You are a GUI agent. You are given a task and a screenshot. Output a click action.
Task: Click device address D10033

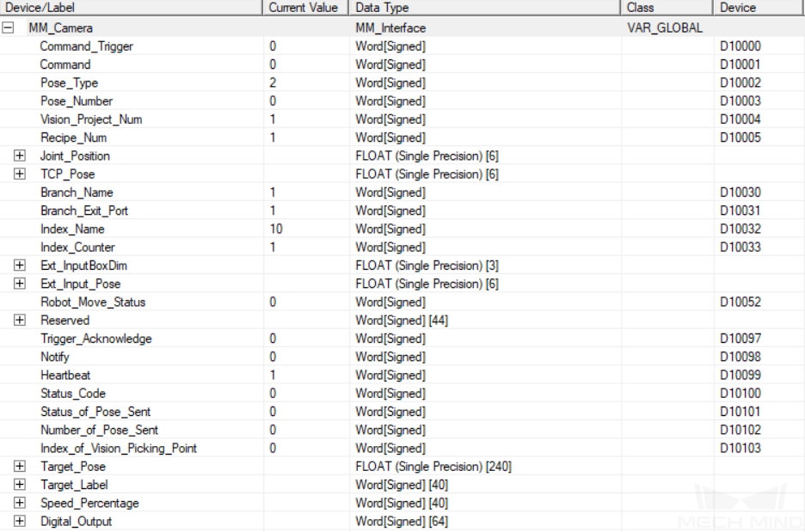pyautogui.click(x=740, y=248)
